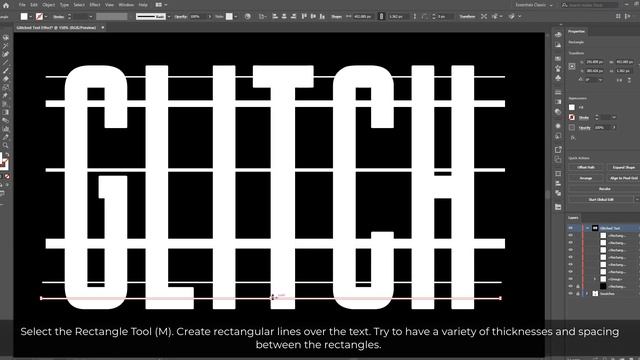Click the vertical align top icon

[x=304, y=16]
